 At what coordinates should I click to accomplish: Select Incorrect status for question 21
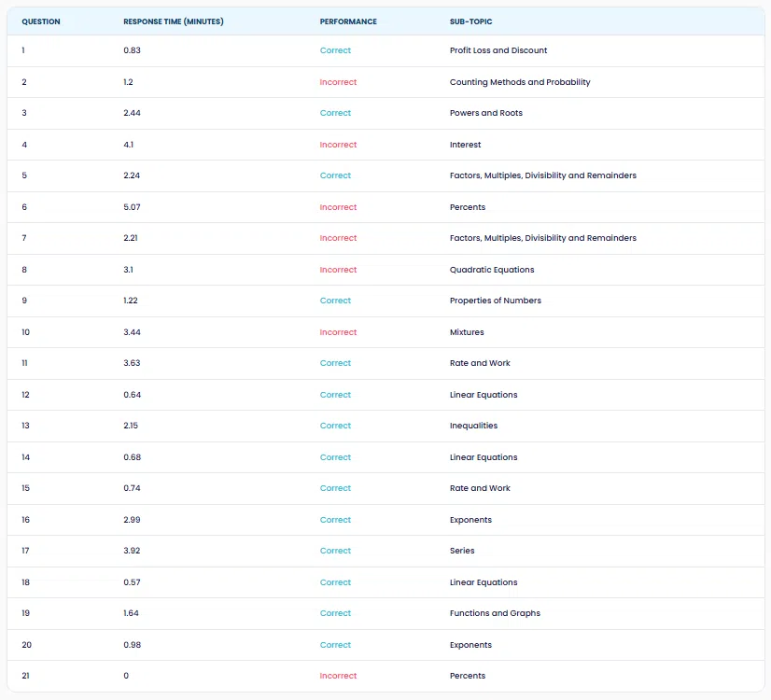[338, 676]
